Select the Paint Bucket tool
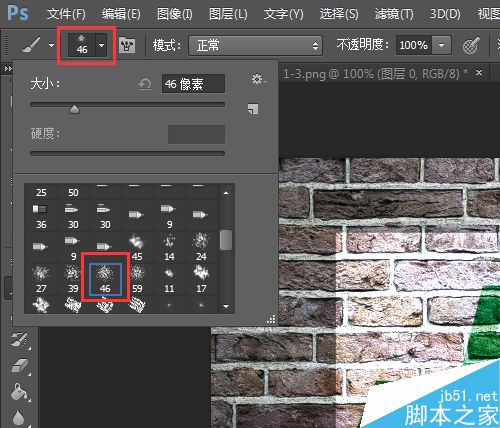This screenshot has width=500, height=428. coord(19,392)
